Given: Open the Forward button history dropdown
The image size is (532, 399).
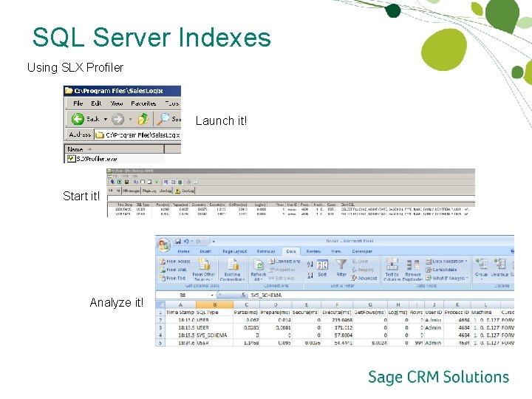Looking at the screenshot, I should click(x=130, y=120).
